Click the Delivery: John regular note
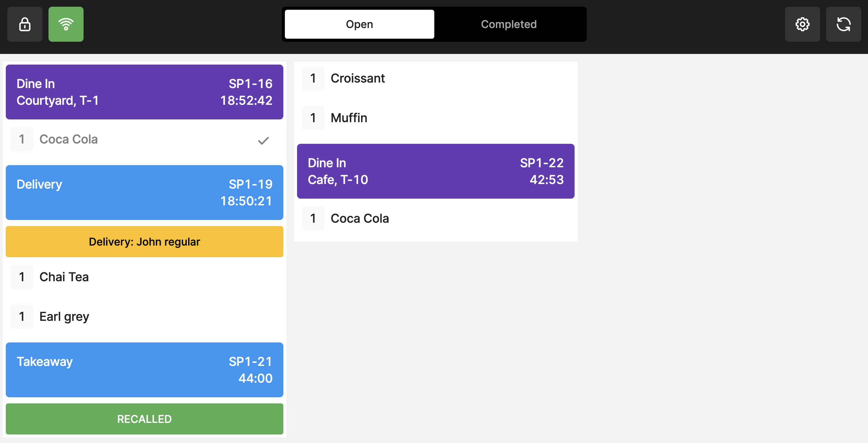The width and height of the screenshot is (868, 443). click(x=144, y=242)
